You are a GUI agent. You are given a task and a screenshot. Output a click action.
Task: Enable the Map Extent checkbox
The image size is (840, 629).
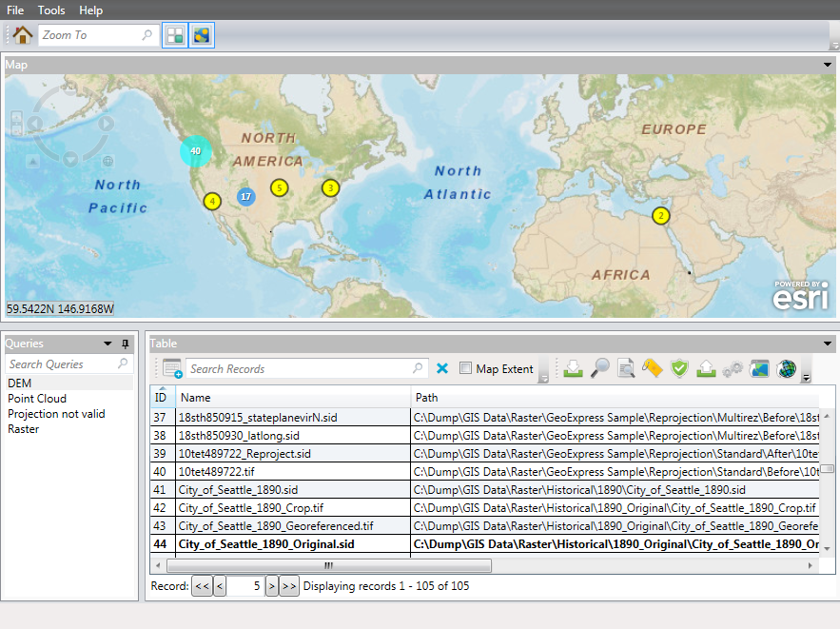tap(465, 368)
